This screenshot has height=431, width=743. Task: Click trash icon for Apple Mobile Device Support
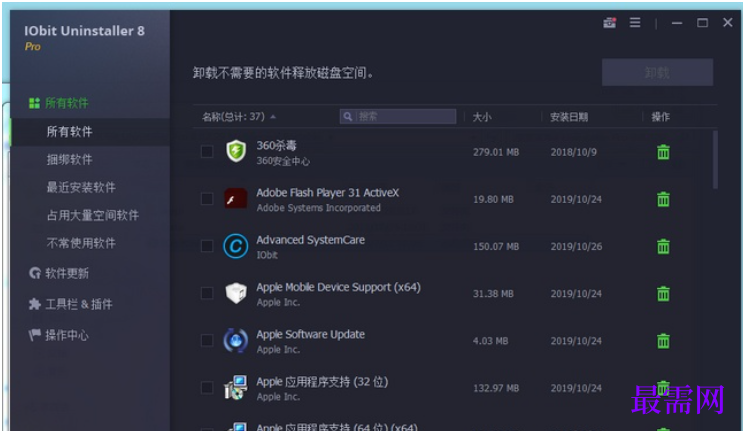(x=663, y=294)
